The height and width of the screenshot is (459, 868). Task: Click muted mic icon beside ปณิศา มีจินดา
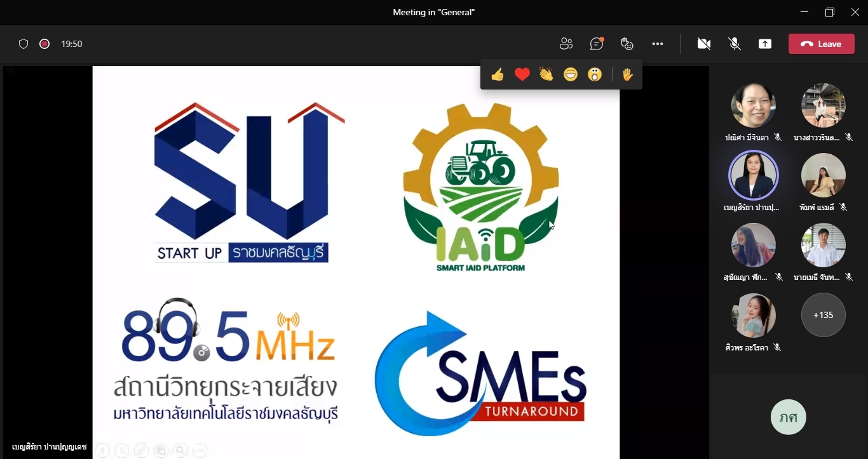tap(778, 137)
